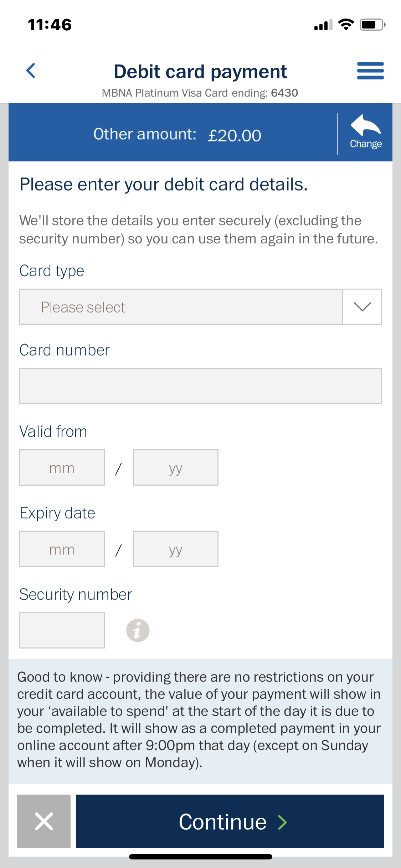Select the Valid from month field
Image resolution: width=401 pixels, height=868 pixels.
tap(62, 467)
